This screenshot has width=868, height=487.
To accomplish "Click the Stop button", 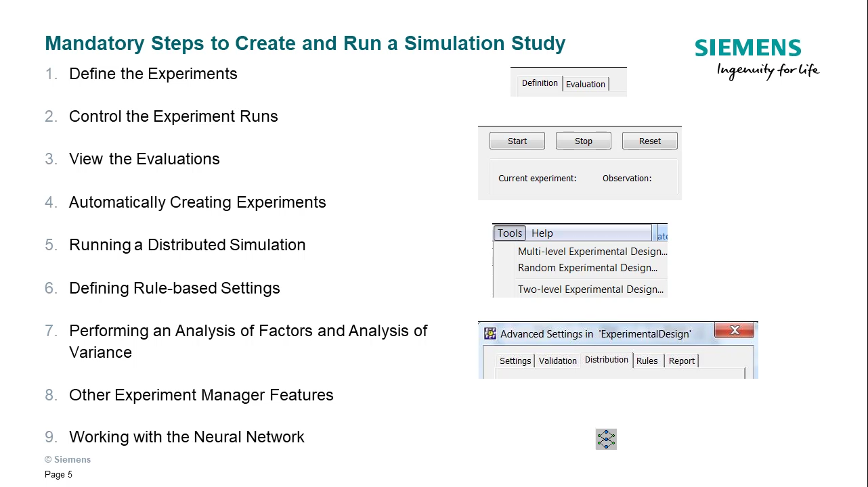I will [x=583, y=141].
